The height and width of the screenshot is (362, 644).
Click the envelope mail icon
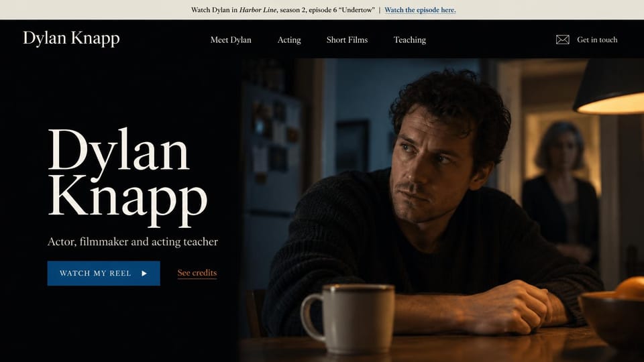[562, 40]
